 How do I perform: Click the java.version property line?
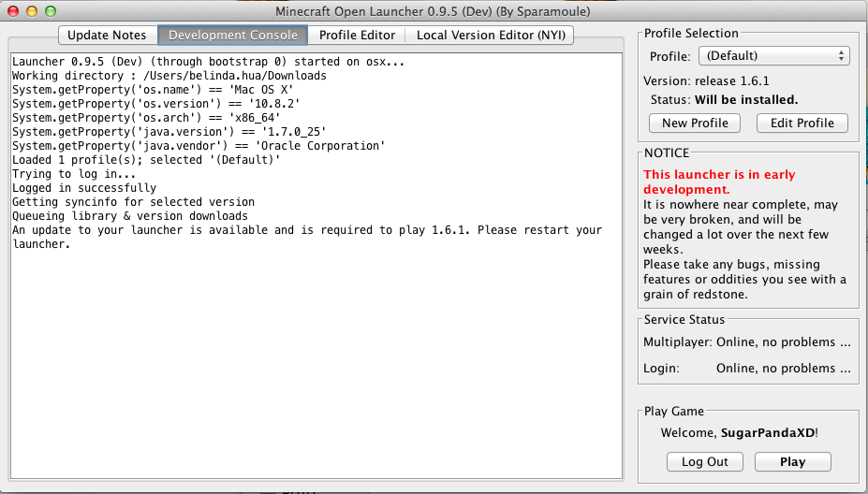(x=169, y=132)
